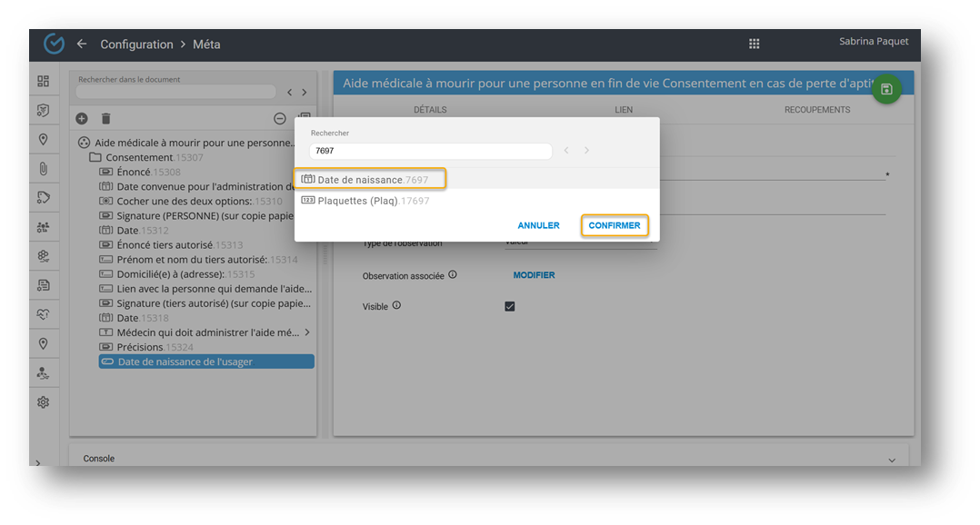Click the back arrow beside Configuration

[x=82, y=44]
